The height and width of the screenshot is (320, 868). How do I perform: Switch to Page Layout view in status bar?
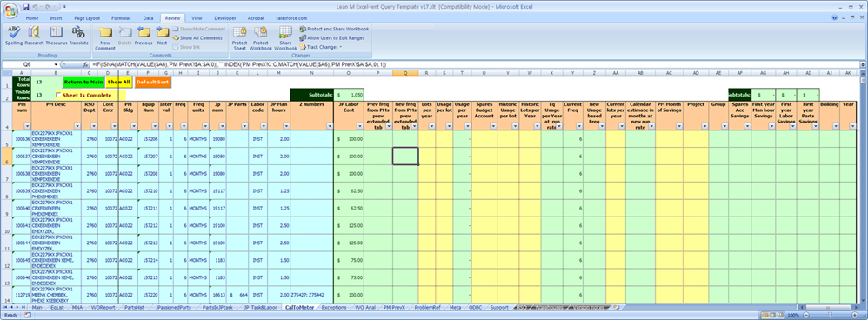[774, 315]
